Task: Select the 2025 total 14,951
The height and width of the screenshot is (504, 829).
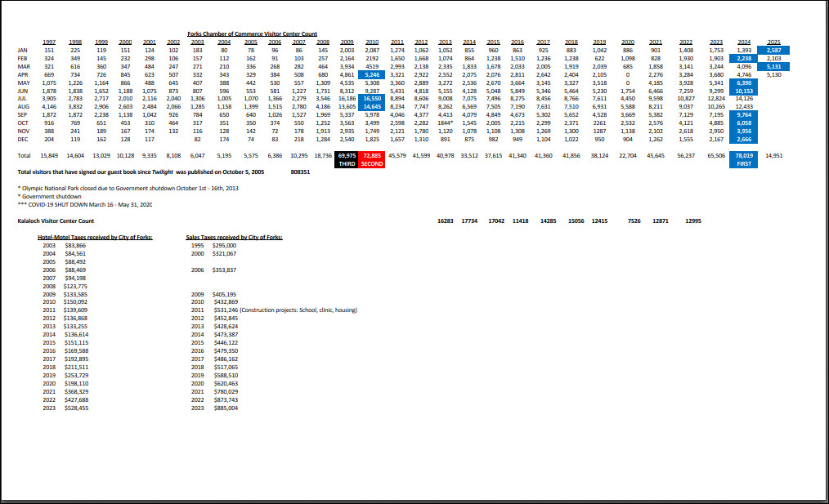Action: [x=774, y=156]
